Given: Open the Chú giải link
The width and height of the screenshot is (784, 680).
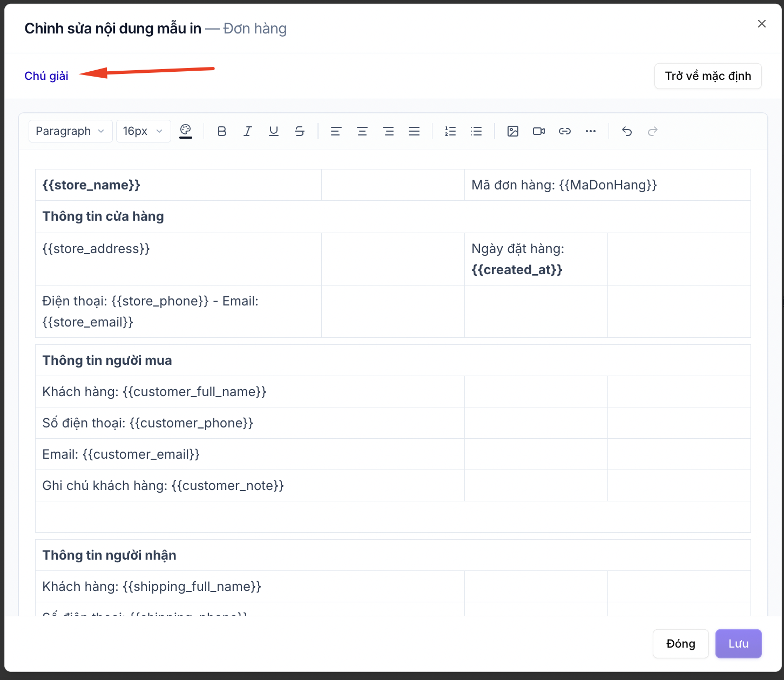Looking at the screenshot, I should (x=46, y=76).
